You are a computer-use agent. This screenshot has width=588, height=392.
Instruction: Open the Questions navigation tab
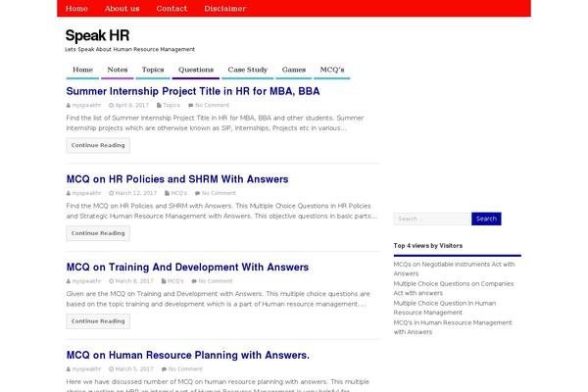(196, 70)
